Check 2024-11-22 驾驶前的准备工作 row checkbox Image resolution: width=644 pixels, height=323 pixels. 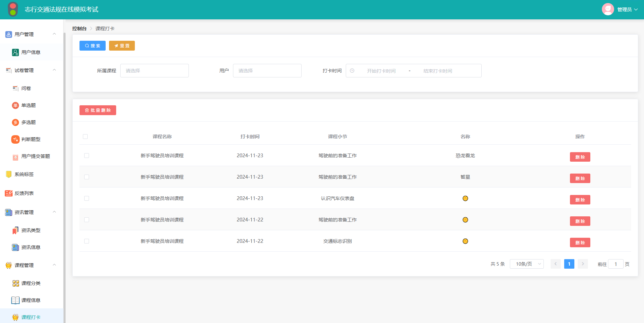(x=87, y=220)
